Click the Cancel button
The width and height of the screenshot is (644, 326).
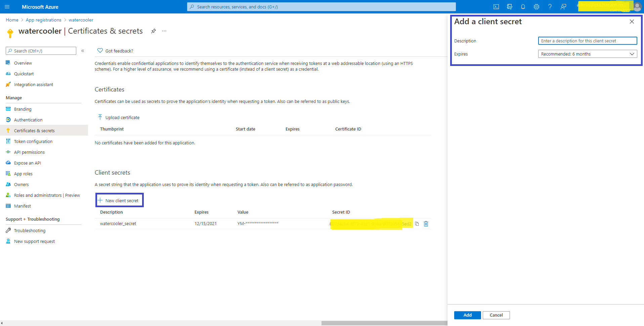click(x=496, y=315)
